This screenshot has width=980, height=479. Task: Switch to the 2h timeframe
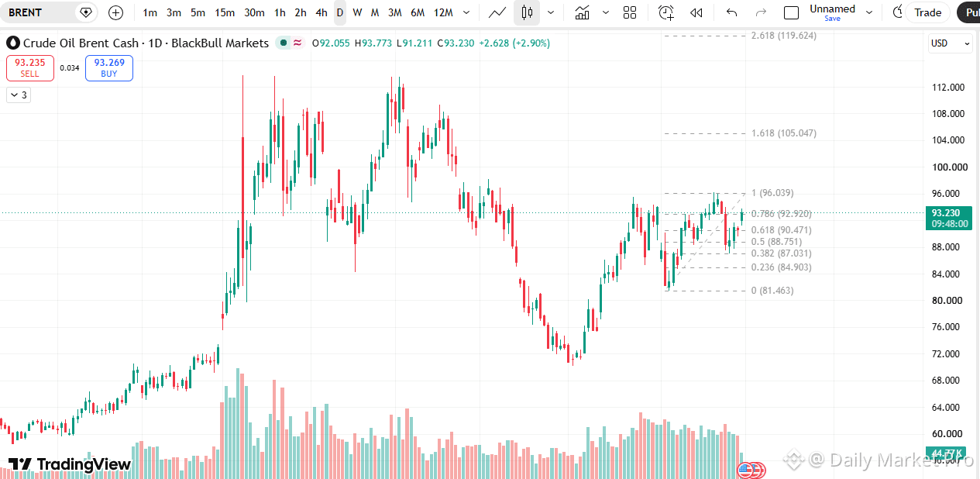pyautogui.click(x=301, y=12)
